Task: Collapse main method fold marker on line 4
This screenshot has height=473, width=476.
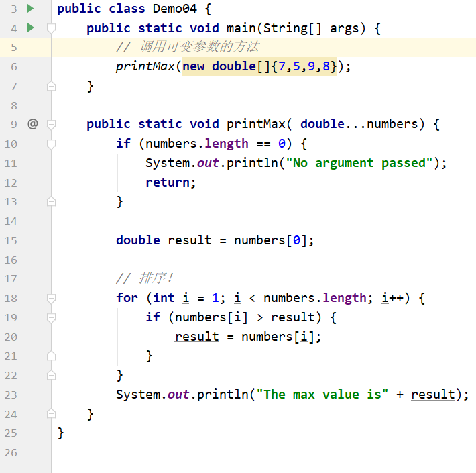Action: pyautogui.click(x=51, y=28)
